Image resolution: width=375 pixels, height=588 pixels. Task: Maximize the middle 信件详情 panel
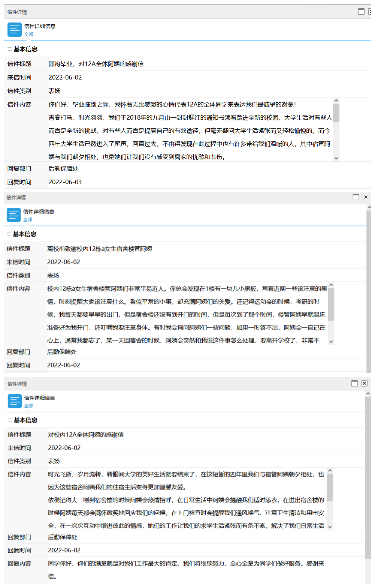pyautogui.click(x=356, y=197)
